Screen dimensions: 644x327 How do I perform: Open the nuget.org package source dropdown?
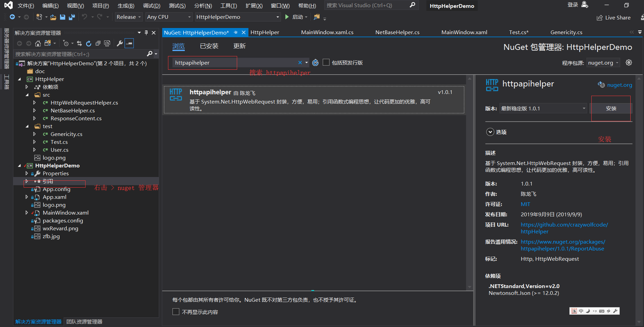pos(603,63)
